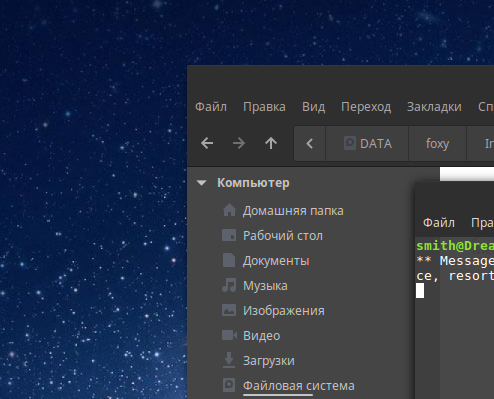Screen dimensions: 494x399
Task: Open Видео from the sidebar
Action: coord(261,336)
